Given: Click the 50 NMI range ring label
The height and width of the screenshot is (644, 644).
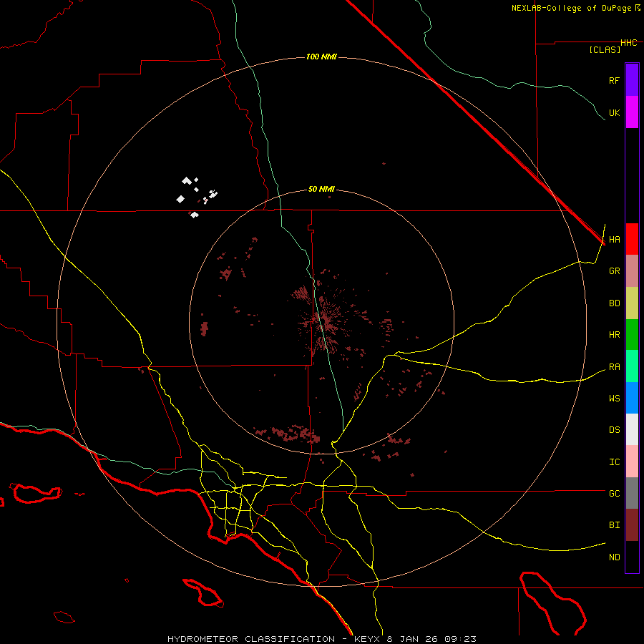Looking at the screenshot, I should (x=321, y=189).
